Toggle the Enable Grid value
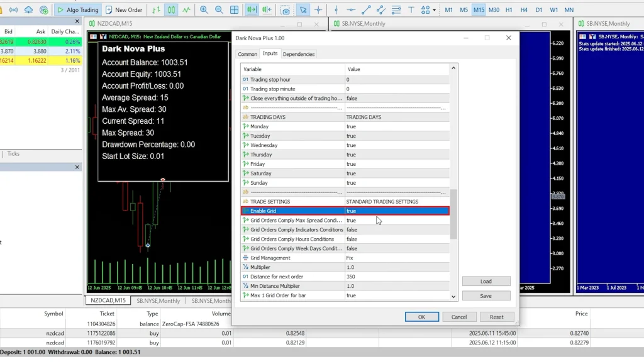 (x=396, y=211)
